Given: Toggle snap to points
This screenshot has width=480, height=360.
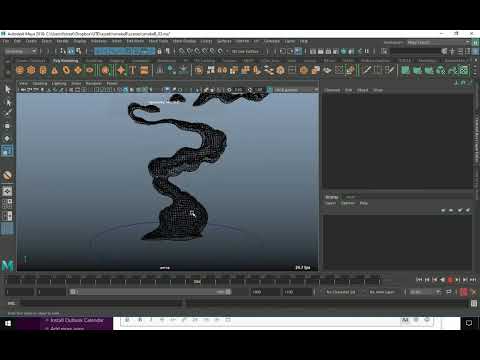Looking at the screenshot, I should [x=197, y=51].
